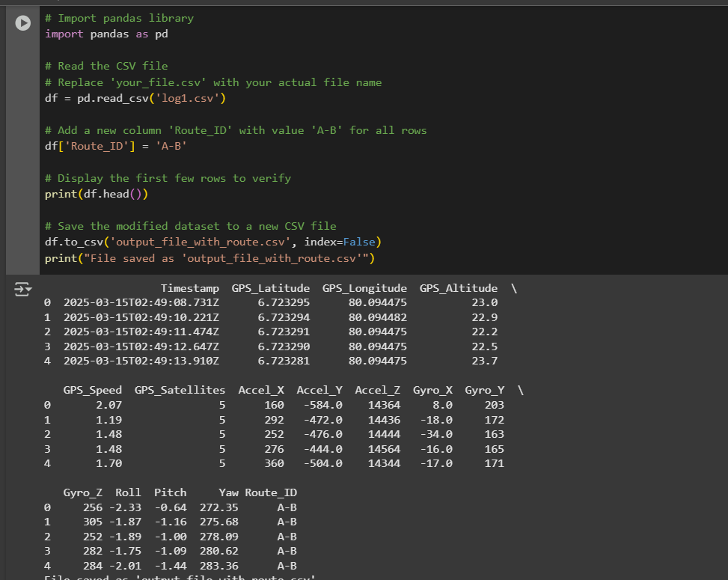728x580 pixels.
Task: Click the Accel_X value 360
Action: 274,464
